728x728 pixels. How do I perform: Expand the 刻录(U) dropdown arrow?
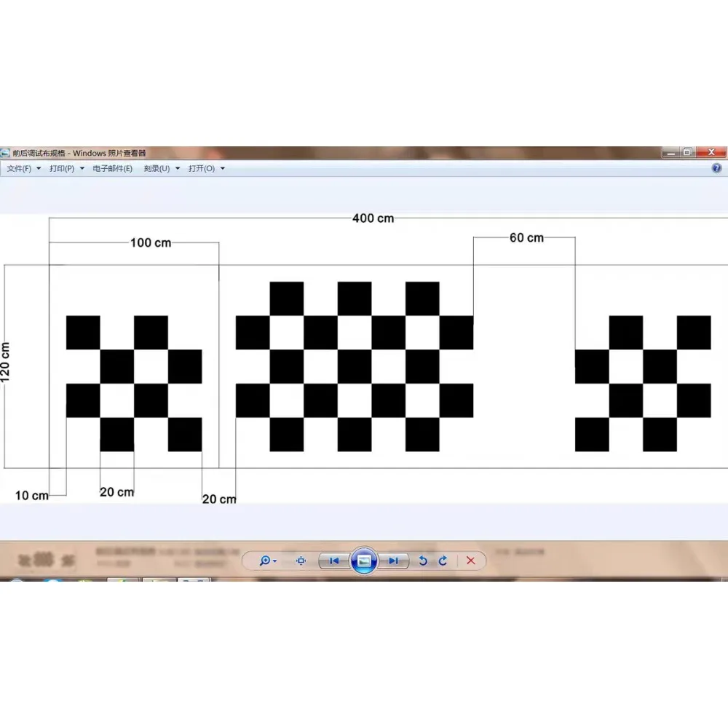tap(178, 169)
